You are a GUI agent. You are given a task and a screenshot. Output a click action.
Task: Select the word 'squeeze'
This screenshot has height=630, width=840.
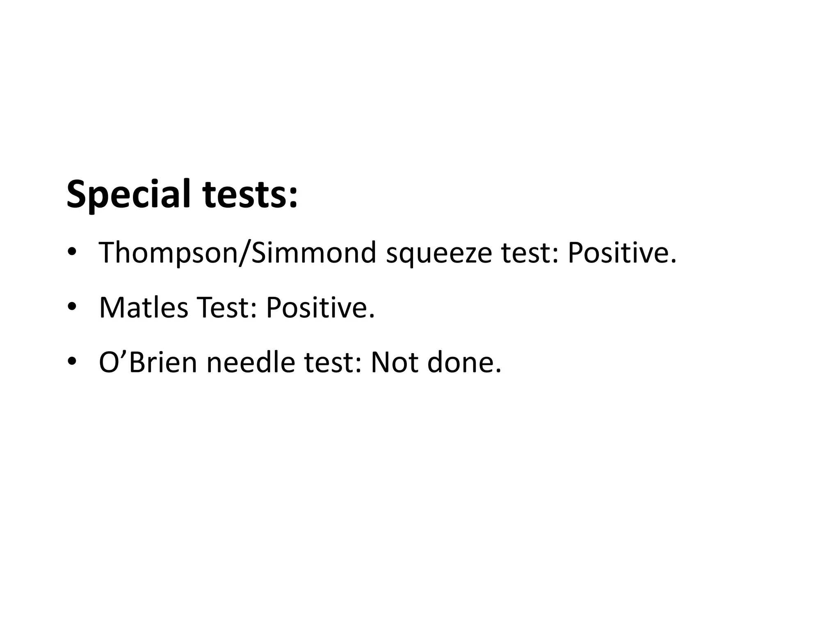439,255
